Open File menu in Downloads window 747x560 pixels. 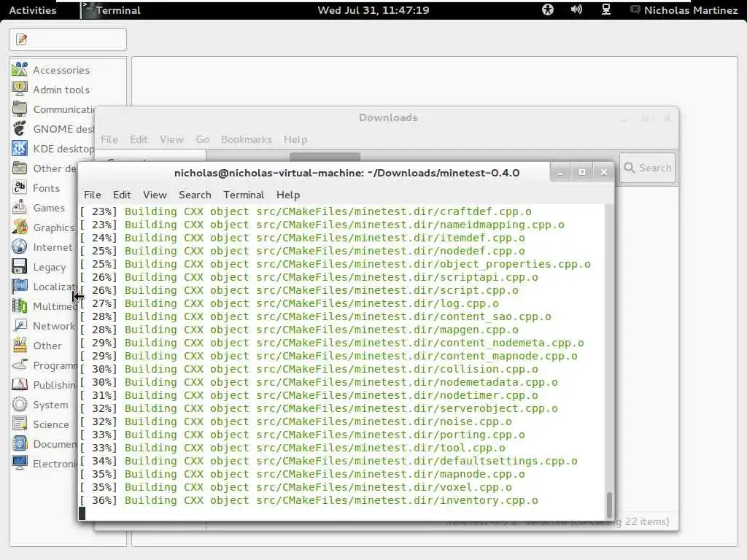pyautogui.click(x=109, y=139)
